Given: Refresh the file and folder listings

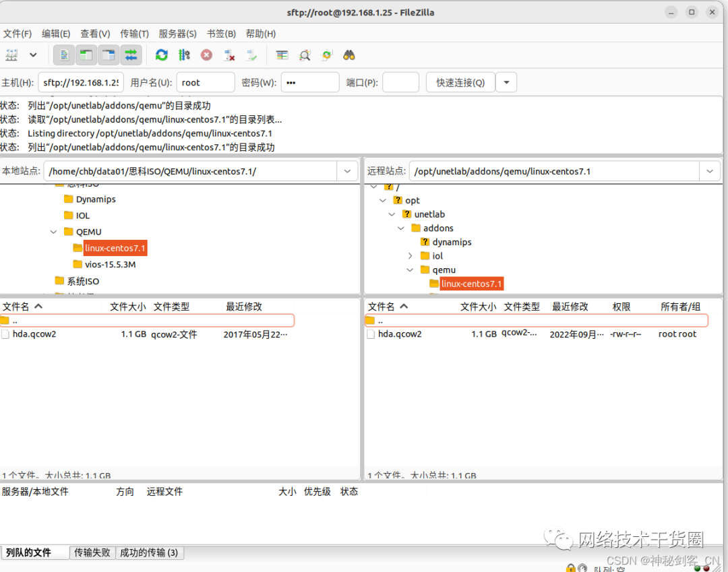Looking at the screenshot, I should 162,55.
